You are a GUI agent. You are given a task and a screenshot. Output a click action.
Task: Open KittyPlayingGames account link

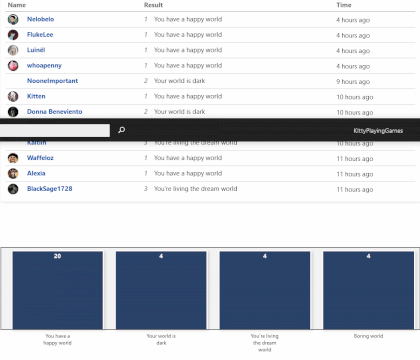click(x=378, y=131)
